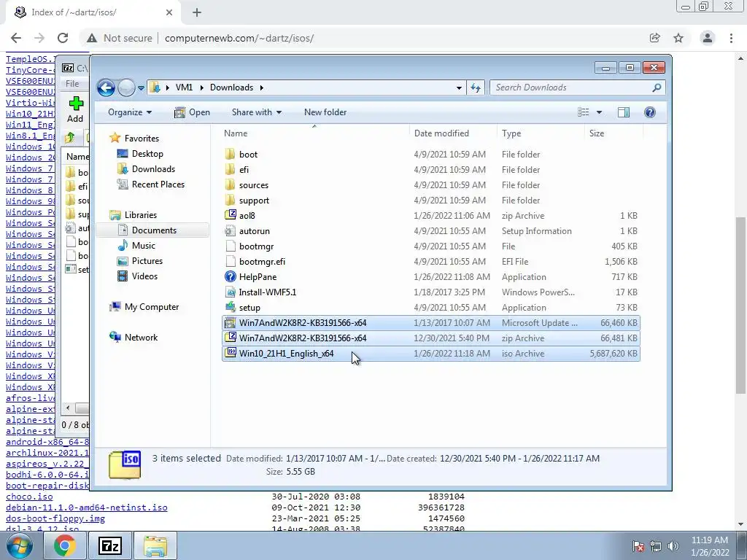
Task: Select the support folder icon
Action: click(x=230, y=200)
